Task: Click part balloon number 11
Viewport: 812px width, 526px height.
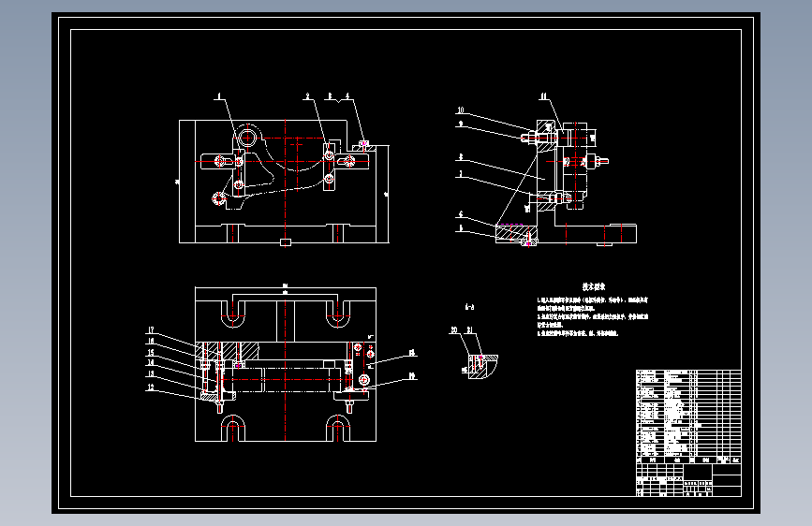Action: 544,95
